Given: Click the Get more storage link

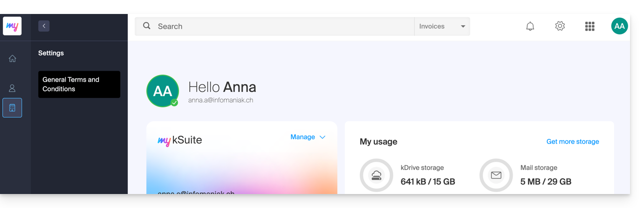Looking at the screenshot, I should point(572,142).
